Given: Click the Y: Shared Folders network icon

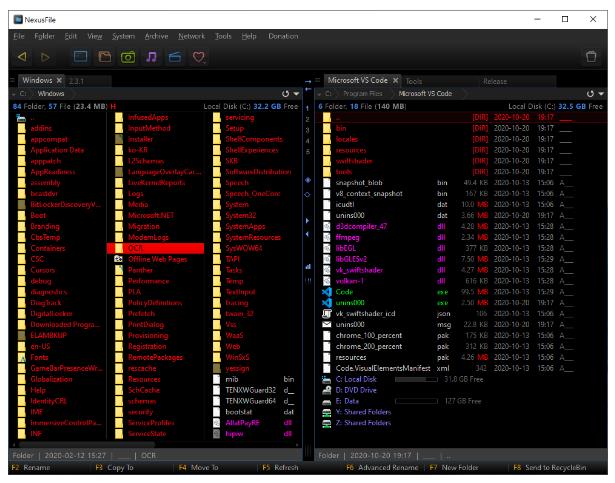Looking at the screenshot, I should point(327,412).
